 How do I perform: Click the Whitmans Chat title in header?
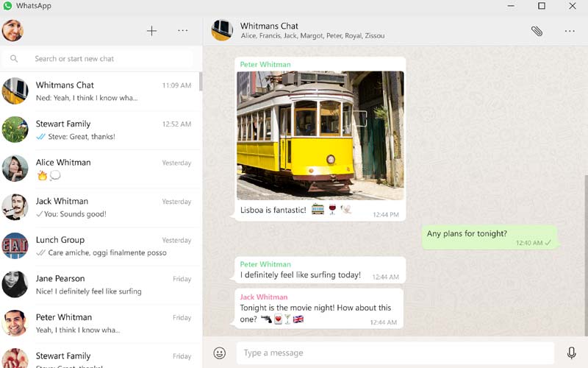click(270, 26)
